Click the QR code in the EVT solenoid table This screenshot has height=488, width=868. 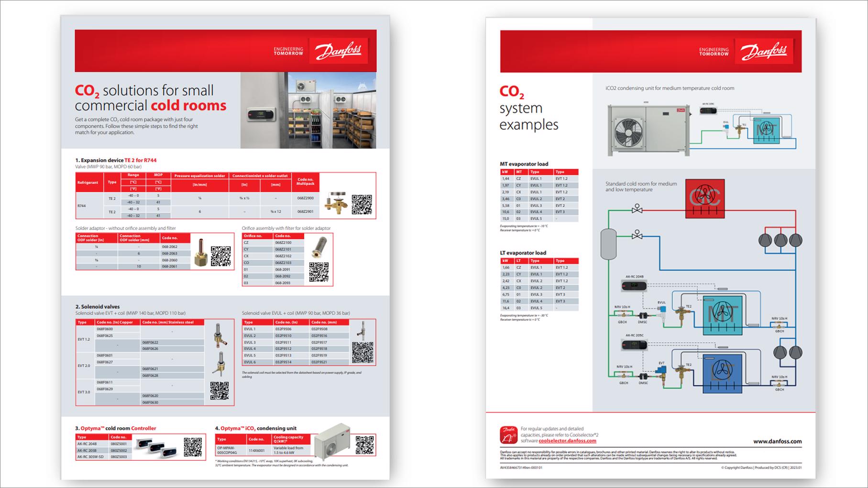[x=220, y=390]
